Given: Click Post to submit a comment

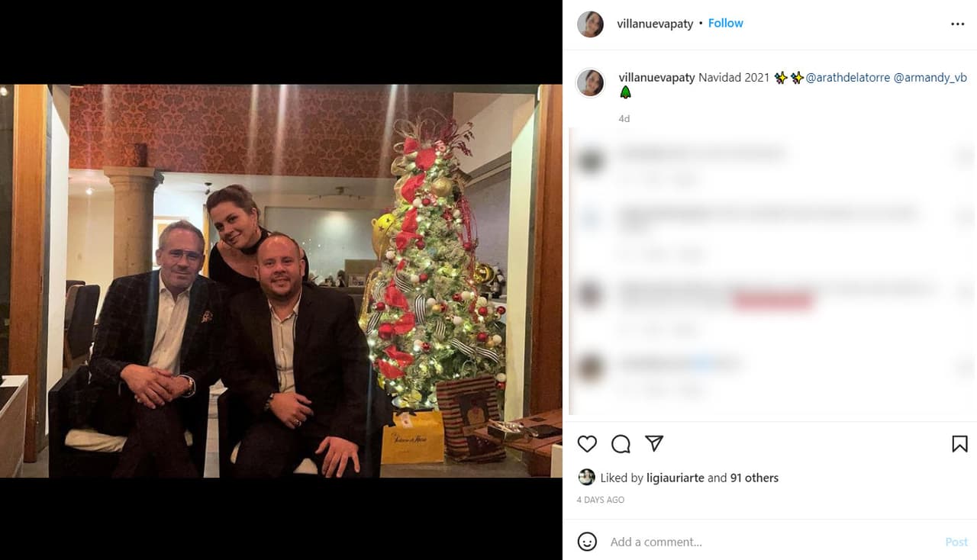Looking at the screenshot, I should tap(956, 542).
